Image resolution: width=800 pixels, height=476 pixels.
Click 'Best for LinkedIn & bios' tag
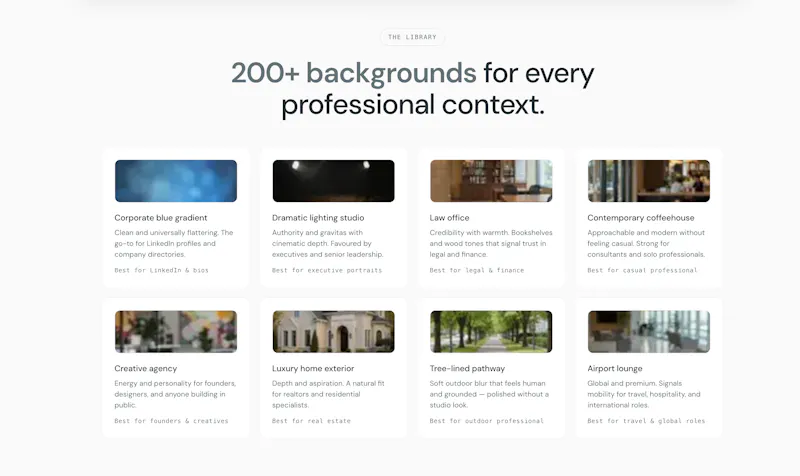coord(161,270)
